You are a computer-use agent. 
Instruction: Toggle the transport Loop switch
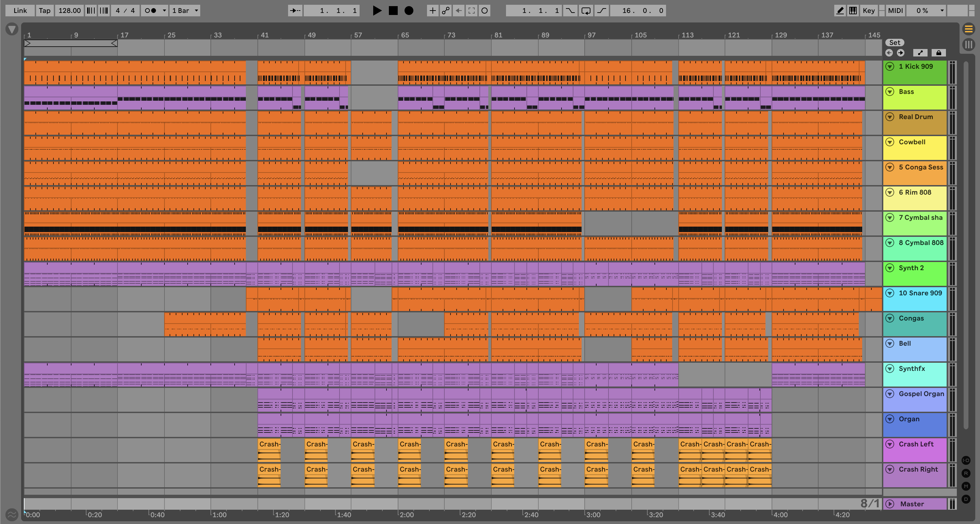586,11
